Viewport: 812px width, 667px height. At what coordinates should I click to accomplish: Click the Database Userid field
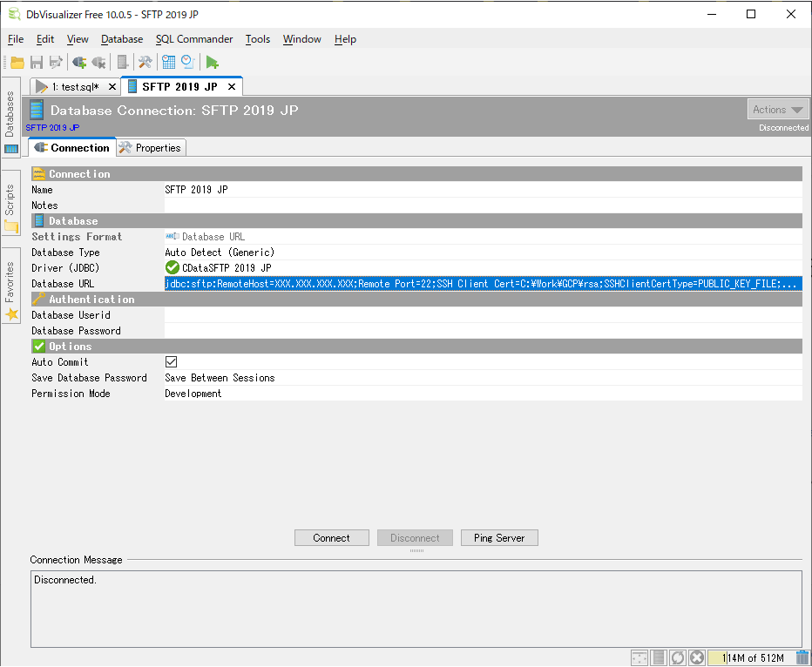coord(484,315)
